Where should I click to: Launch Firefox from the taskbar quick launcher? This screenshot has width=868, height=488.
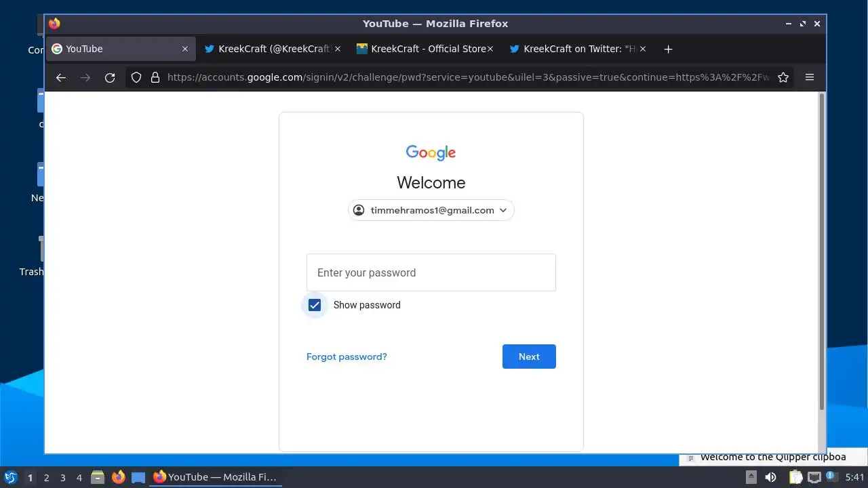(118, 477)
